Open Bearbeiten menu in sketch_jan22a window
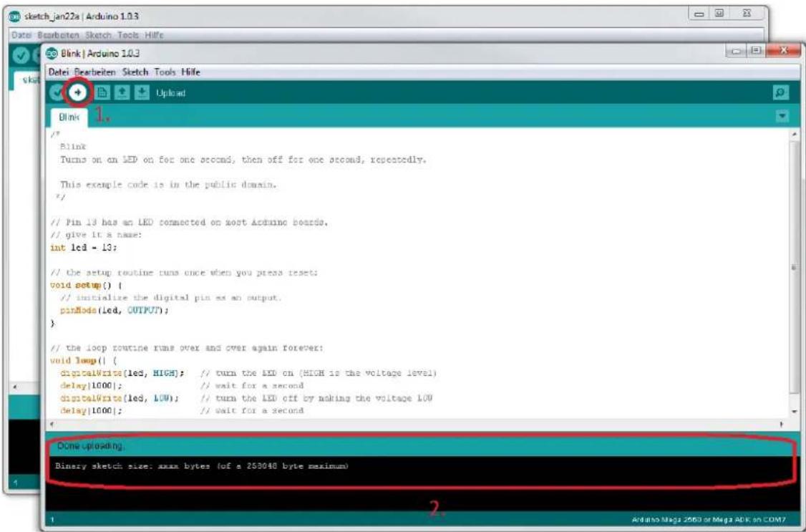The image size is (806, 532). click(x=58, y=35)
